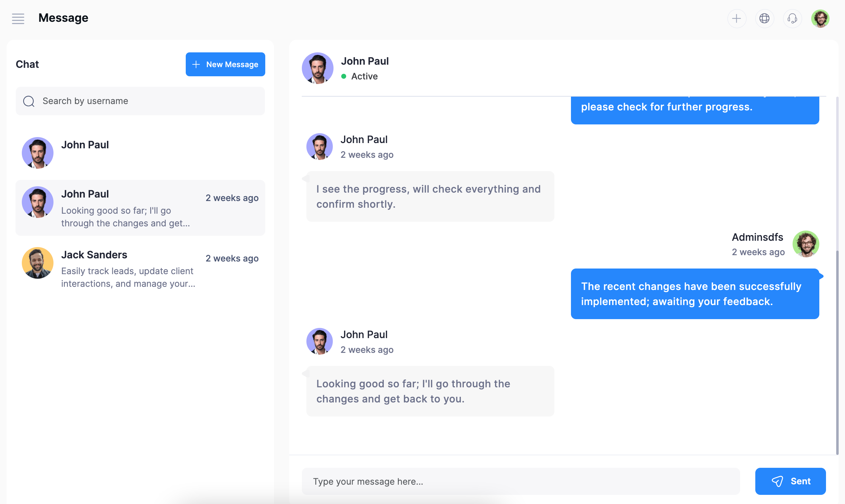Click the New Message button
Image resolution: width=845 pixels, height=504 pixels.
click(x=225, y=64)
